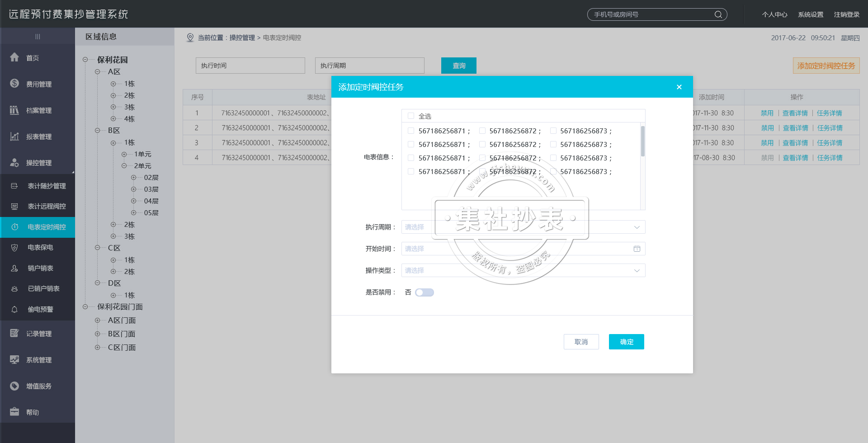Click the home icon in sidebar
This screenshot has height=443, width=868.
tap(14, 57)
